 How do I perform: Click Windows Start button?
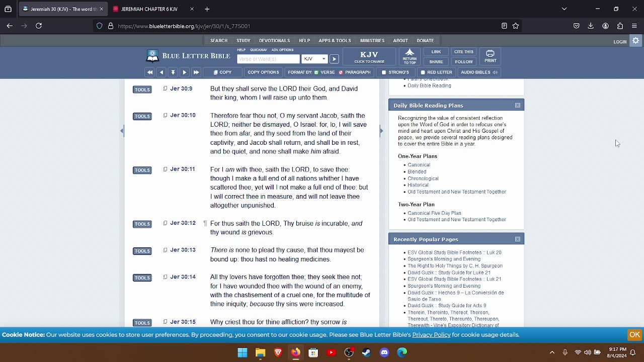click(x=243, y=352)
